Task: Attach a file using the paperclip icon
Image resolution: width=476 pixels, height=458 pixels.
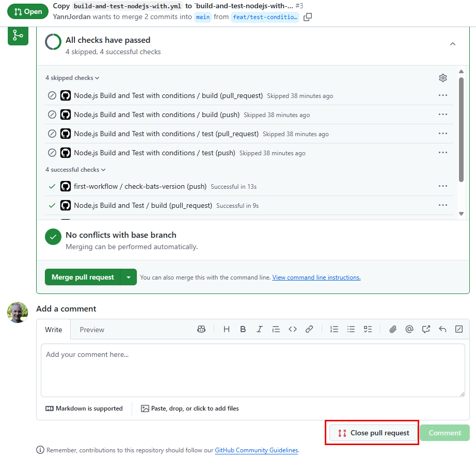Action: coord(393,329)
